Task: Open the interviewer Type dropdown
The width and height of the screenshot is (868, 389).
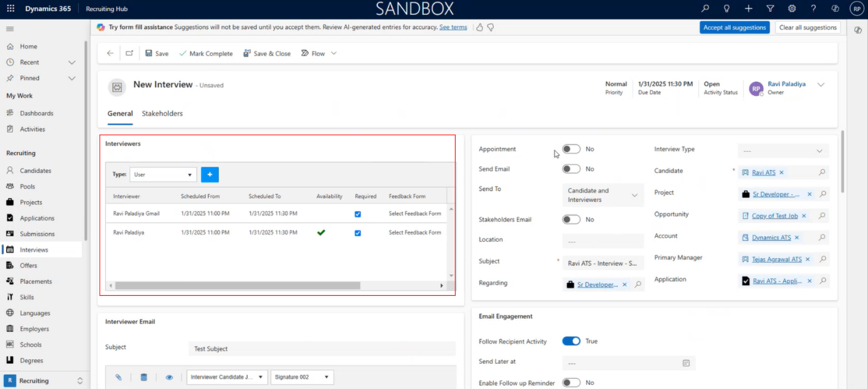Action: point(163,174)
